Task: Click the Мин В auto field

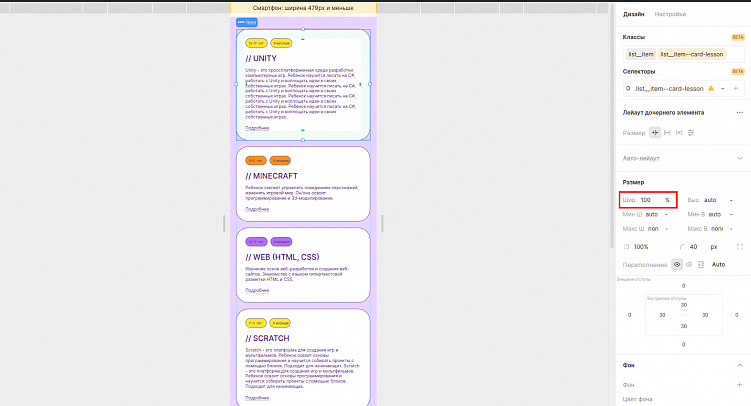Action: pyautogui.click(x=715, y=214)
